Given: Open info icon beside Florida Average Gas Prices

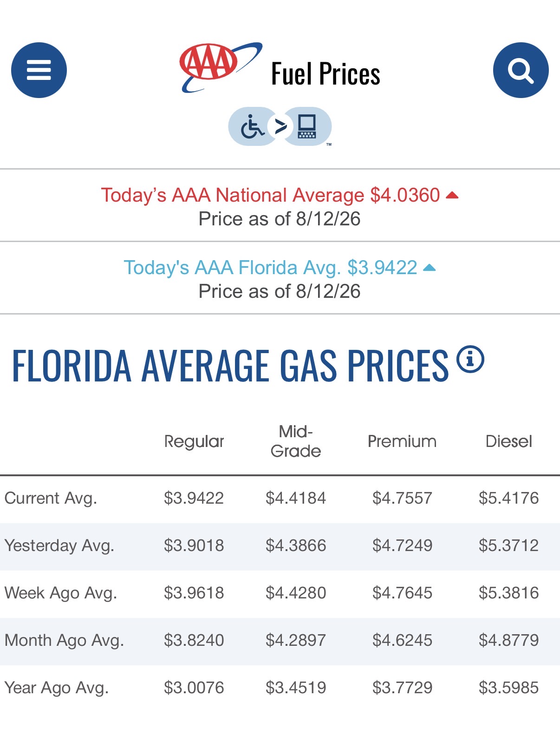Looking at the screenshot, I should tap(470, 360).
